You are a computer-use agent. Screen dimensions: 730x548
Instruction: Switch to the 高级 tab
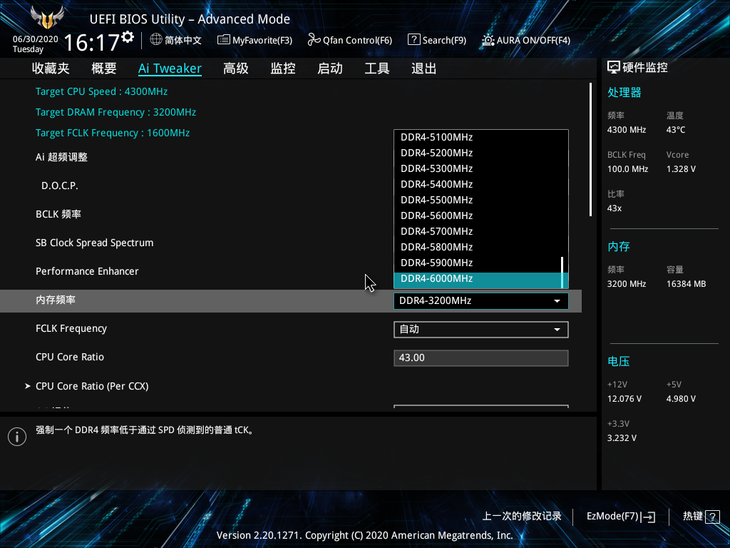pyautogui.click(x=236, y=68)
